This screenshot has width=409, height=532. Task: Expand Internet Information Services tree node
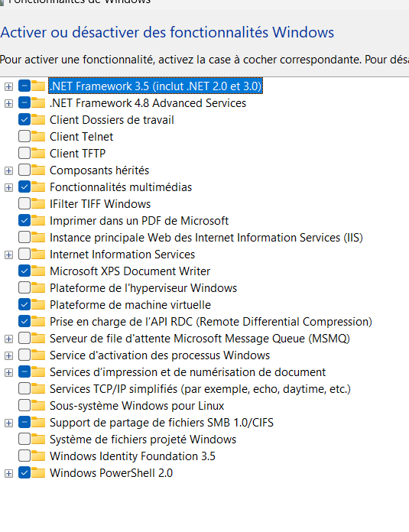pos(9,255)
